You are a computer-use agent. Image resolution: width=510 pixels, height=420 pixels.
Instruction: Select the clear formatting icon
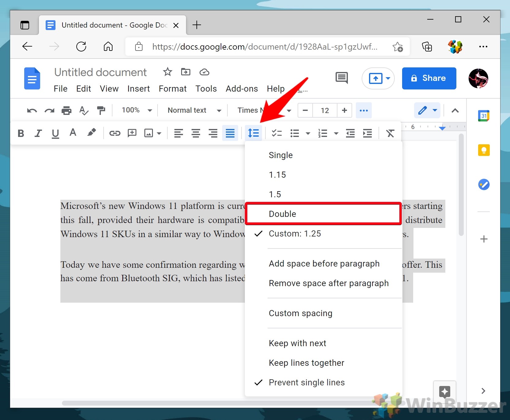pos(390,133)
